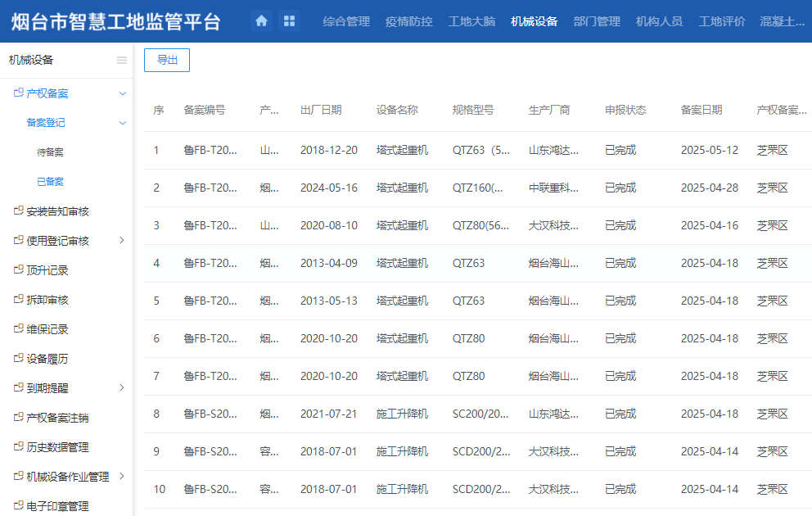Click the 生产厂商 column header
The image size is (812, 516).
pyautogui.click(x=549, y=110)
